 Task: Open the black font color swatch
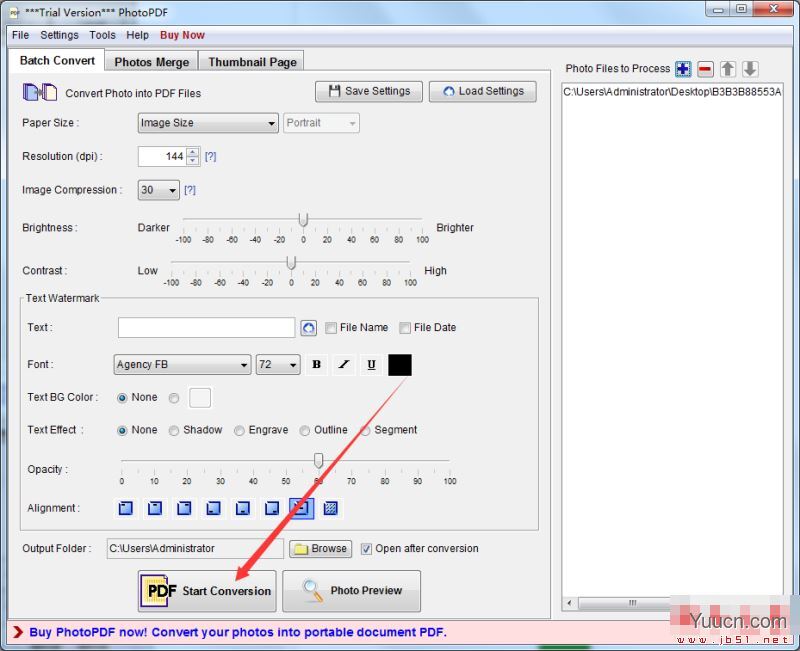pos(400,365)
